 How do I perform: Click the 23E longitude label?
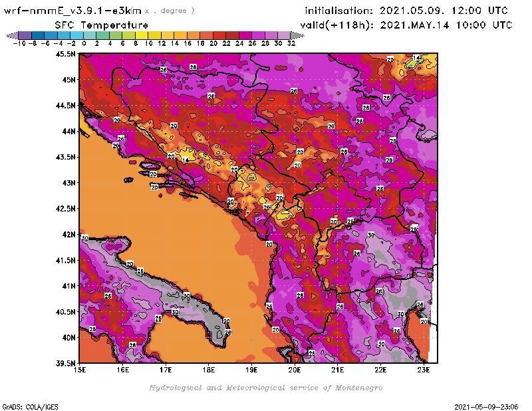pos(424,370)
